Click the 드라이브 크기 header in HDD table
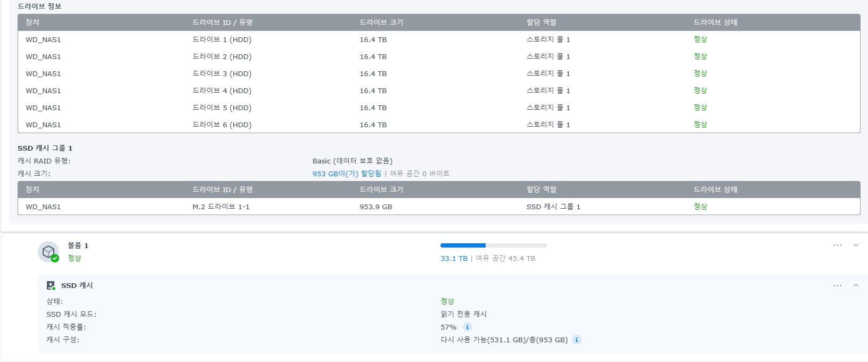This screenshot has width=868, height=362. point(381,22)
